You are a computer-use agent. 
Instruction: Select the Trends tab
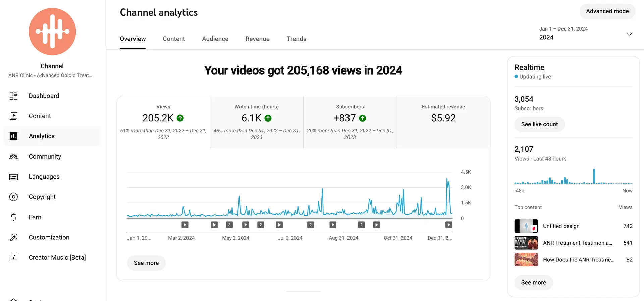pos(296,39)
